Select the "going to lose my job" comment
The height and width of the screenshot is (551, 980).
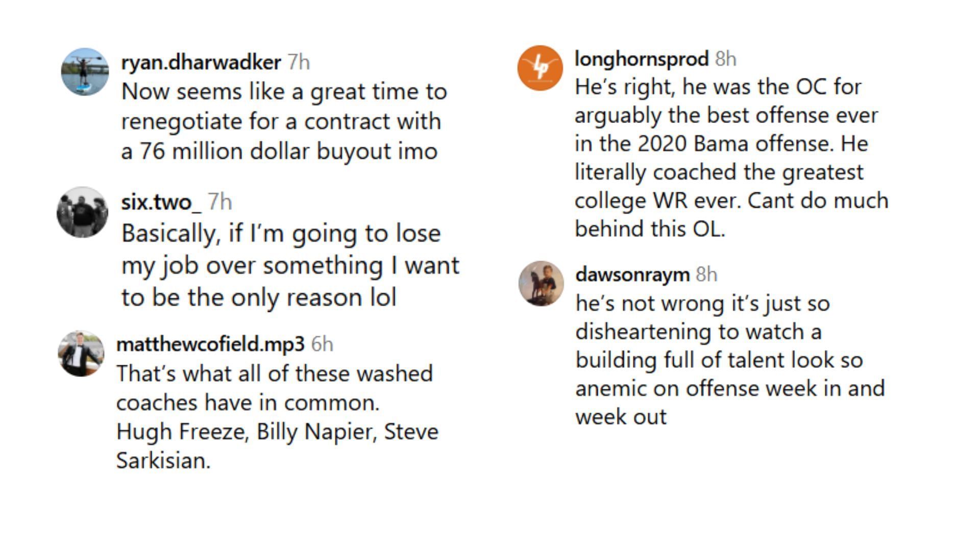(x=290, y=265)
